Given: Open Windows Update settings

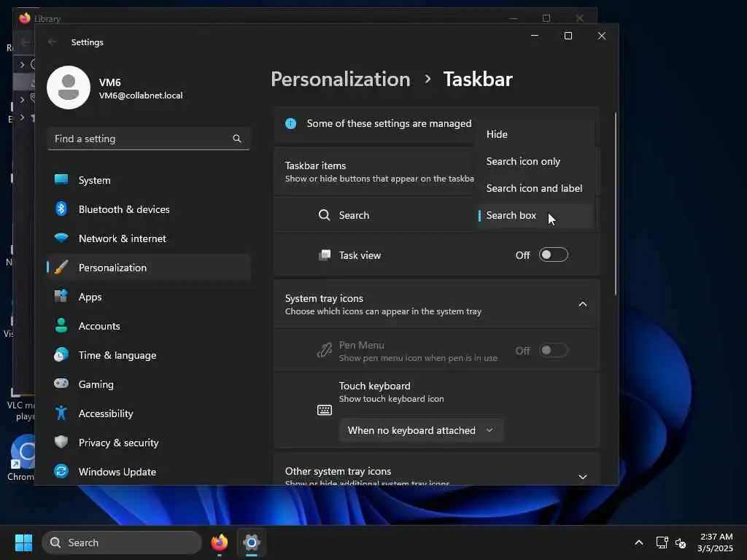Looking at the screenshot, I should 149,472.
